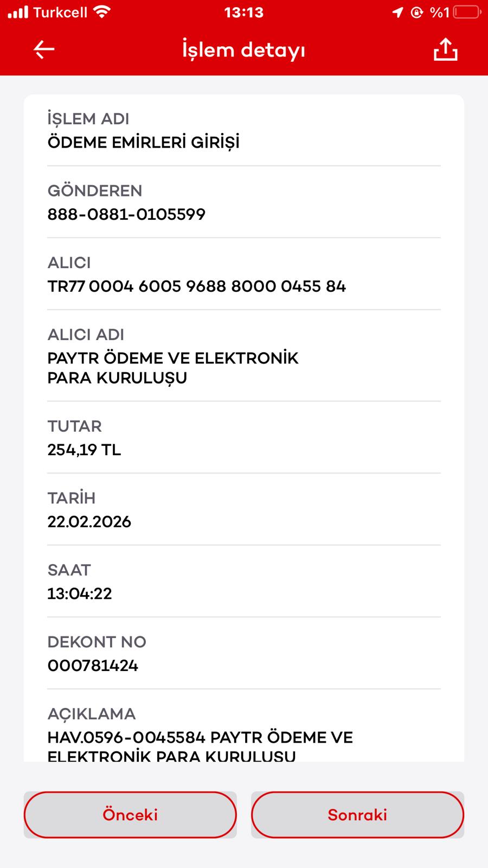The image size is (488, 868).
Task: Tap the back arrow icon
Action: (44, 50)
